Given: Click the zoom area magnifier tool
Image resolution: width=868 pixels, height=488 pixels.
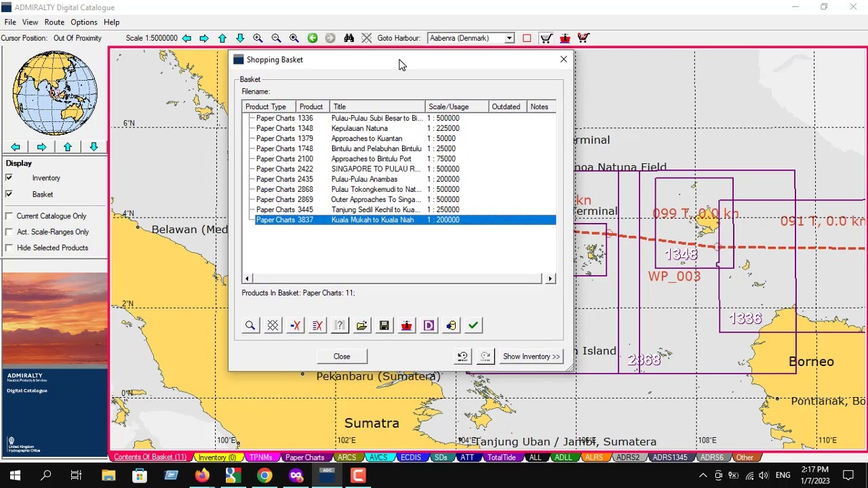Looking at the screenshot, I should pos(294,39).
